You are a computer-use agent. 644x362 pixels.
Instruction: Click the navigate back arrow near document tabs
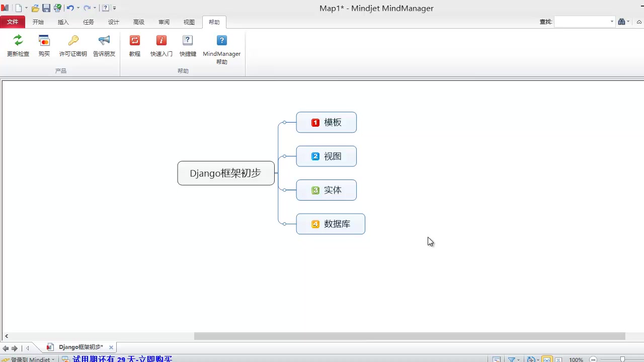[6, 348]
